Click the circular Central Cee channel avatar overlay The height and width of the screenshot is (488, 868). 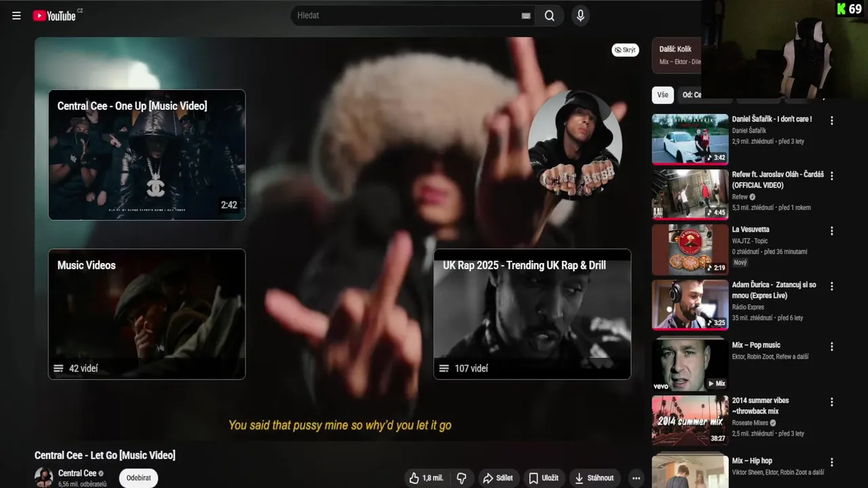pos(574,146)
